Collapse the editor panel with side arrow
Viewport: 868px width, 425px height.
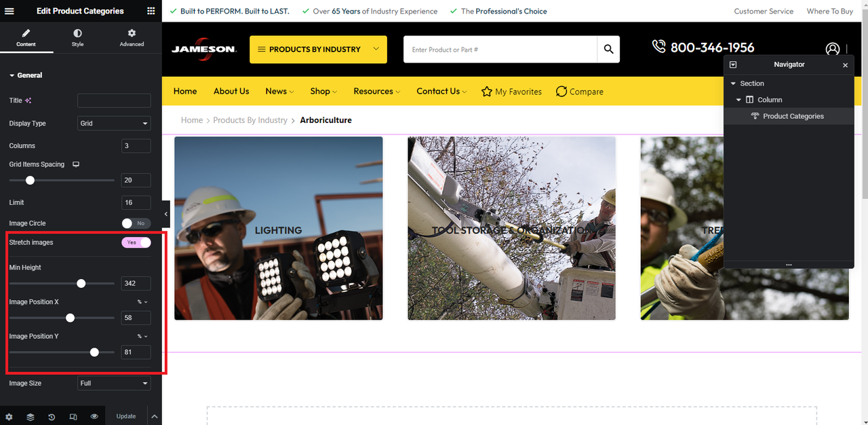[166, 215]
